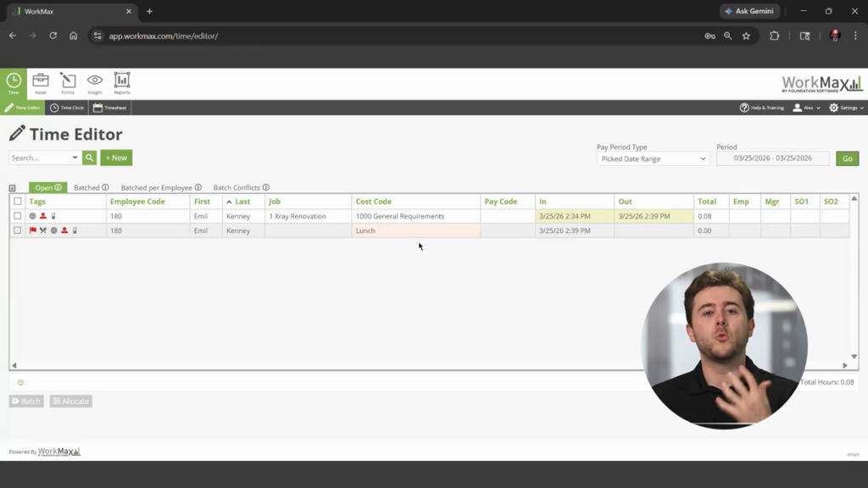The width and height of the screenshot is (868, 488).
Task: Expand the Alex user account menu
Action: [x=805, y=108]
